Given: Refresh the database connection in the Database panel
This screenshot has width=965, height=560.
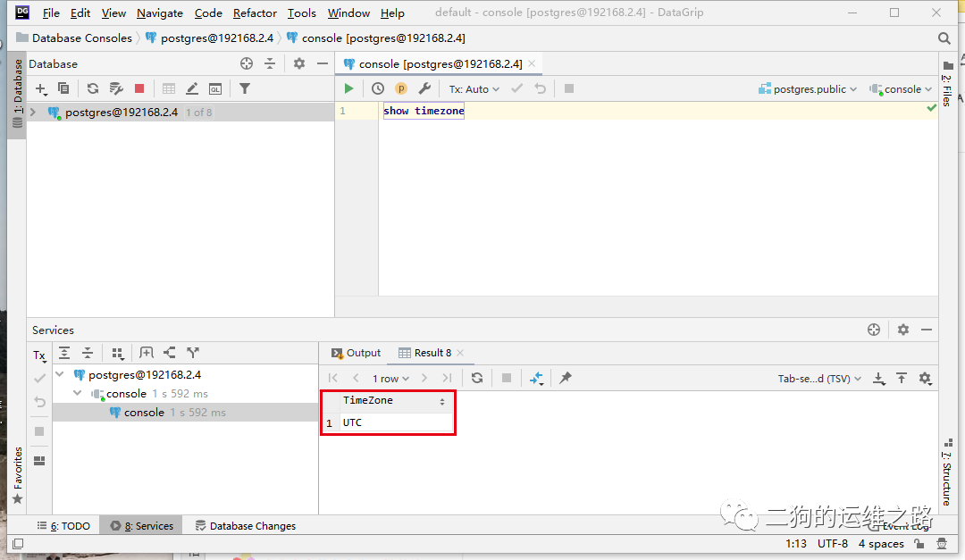Looking at the screenshot, I should pyautogui.click(x=92, y=88).
